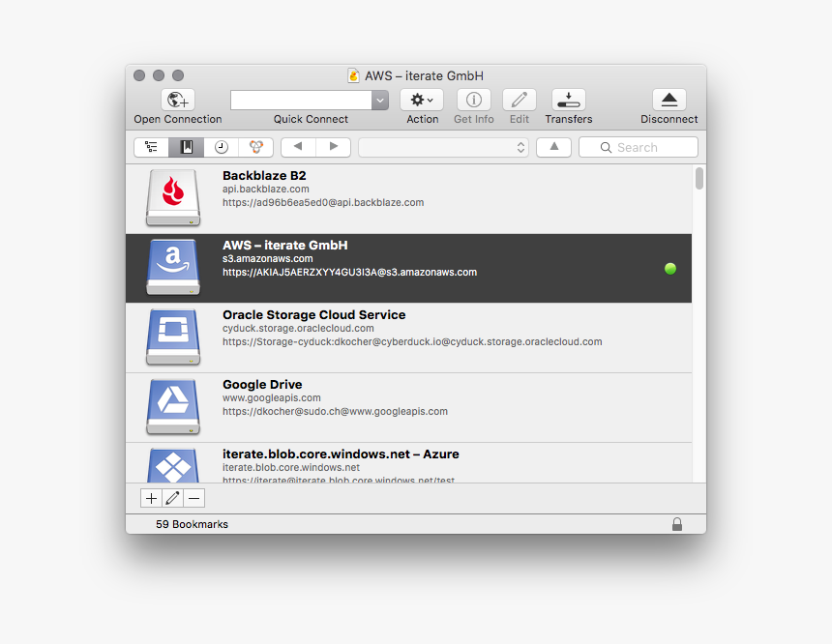
Task: Click the Transfers label
Action: pyautogui.click(x=568, y=119)
